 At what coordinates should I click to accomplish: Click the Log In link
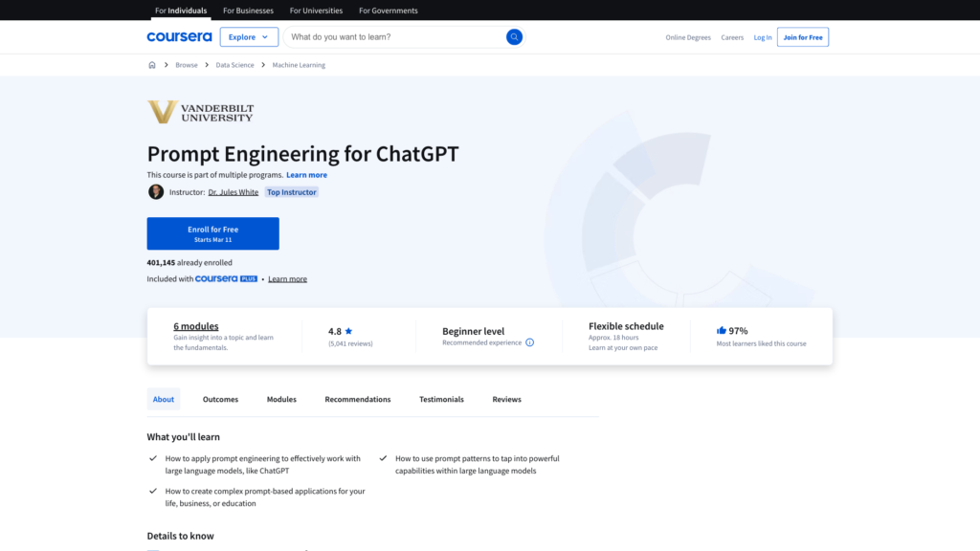762,37
